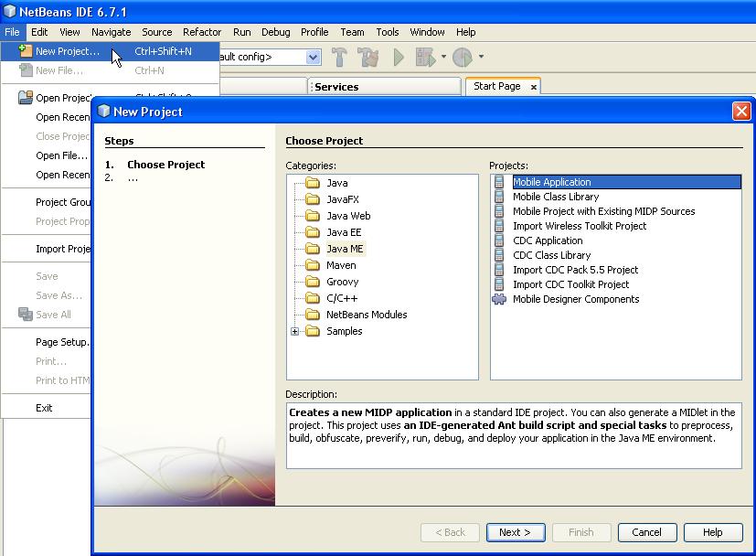The height and width of the screenshot is (556, 756).
Task: Select the Groovy category
Action: (342, 282)
